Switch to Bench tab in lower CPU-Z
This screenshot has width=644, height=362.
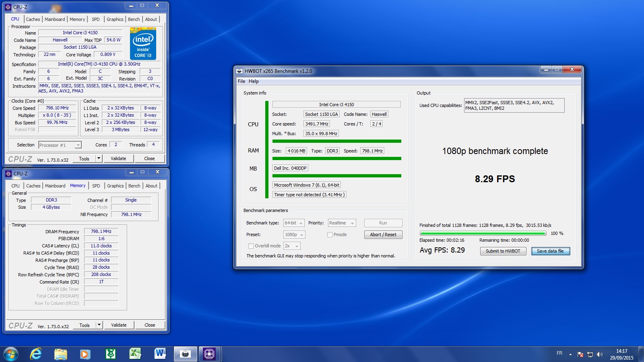click(134, 186)
